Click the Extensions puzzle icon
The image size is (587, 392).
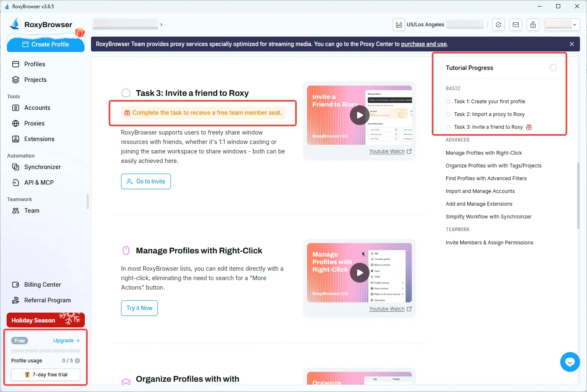coord(15,139)
